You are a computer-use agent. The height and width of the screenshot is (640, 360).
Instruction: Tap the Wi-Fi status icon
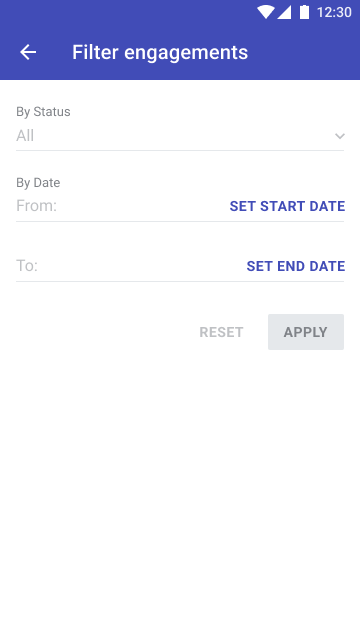coord(265,12)
